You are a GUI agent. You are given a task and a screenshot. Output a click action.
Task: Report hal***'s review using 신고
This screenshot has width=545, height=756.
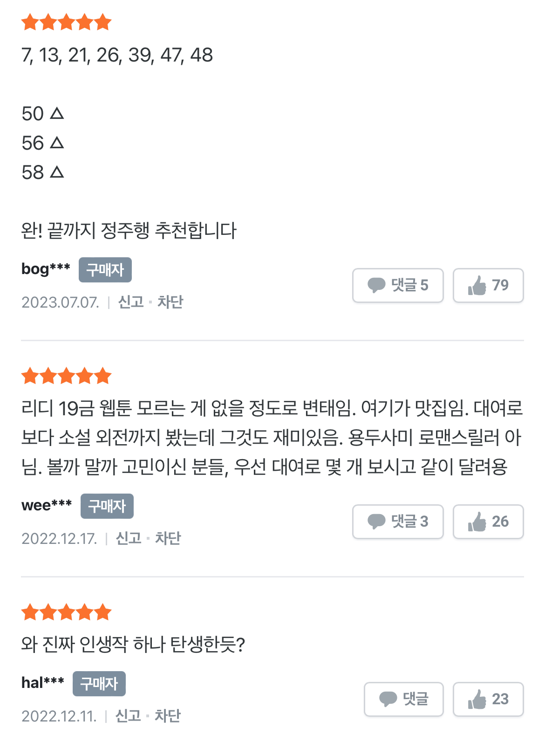[x=128, y=716]
